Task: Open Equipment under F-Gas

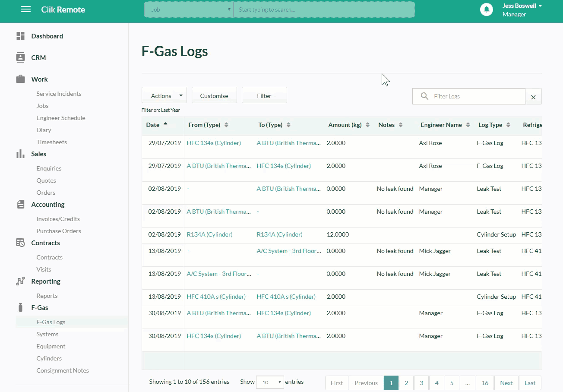Action: pyautogui.click(x=51, y=346)
